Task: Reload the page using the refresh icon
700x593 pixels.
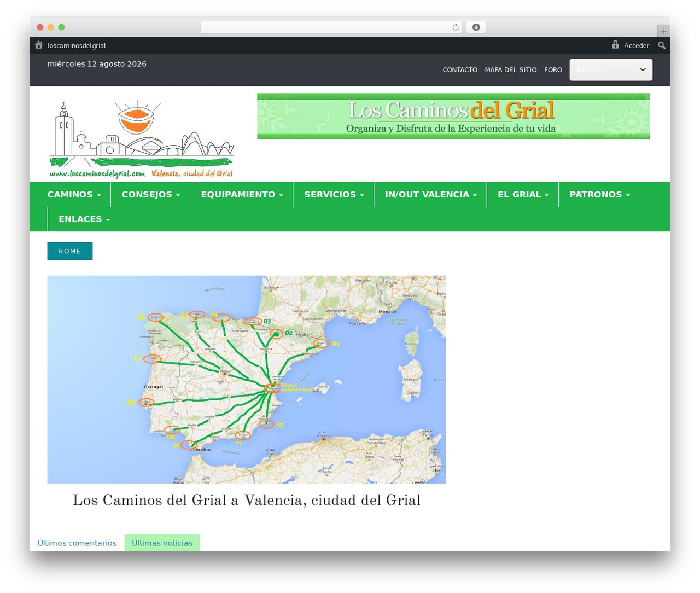Action: click(x=456, y=27)
